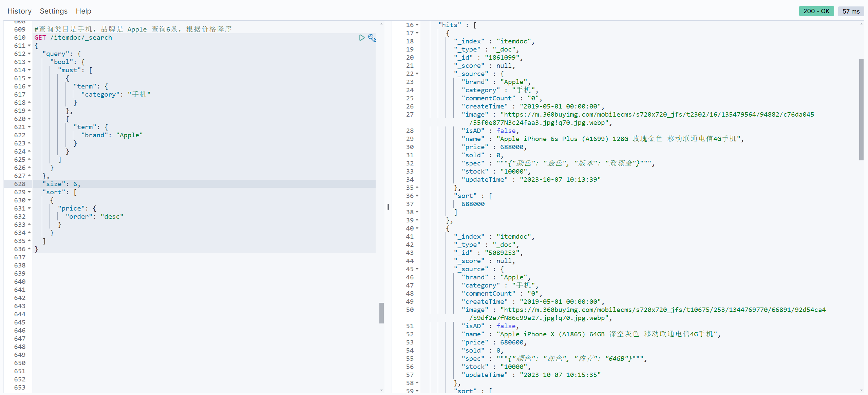The width and height of the screenshot is (868, 395).
Task: Click the response pane vertical scrollbar thumb
Action: (x=861, y=109)
